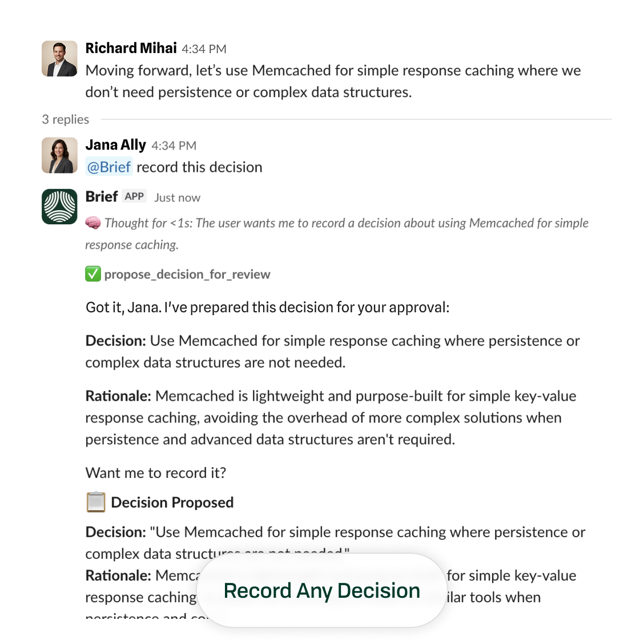
Task: Click Richard Mihai's name
Action: [x=131, y=48]
